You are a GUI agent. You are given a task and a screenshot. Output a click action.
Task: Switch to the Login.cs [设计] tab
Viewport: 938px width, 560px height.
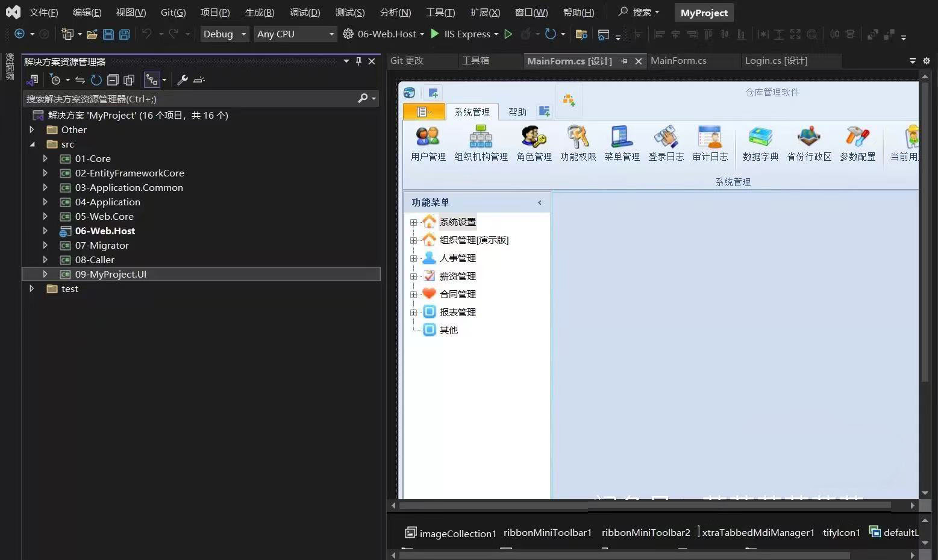coord(776,61)
